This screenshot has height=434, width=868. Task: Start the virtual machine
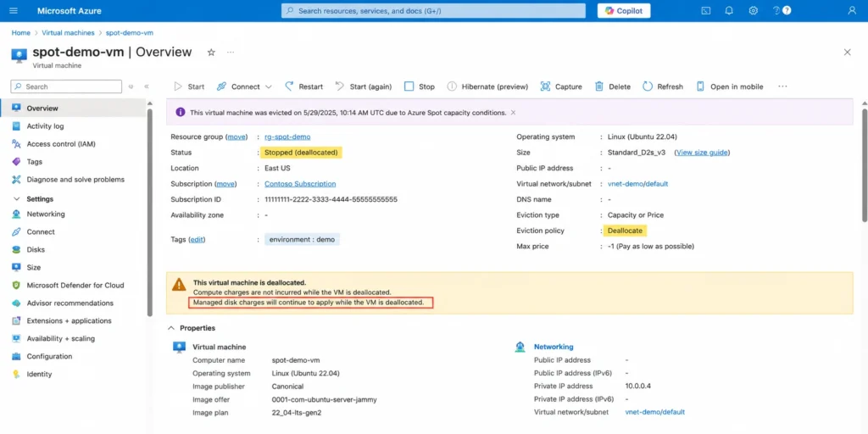point(189,86)
